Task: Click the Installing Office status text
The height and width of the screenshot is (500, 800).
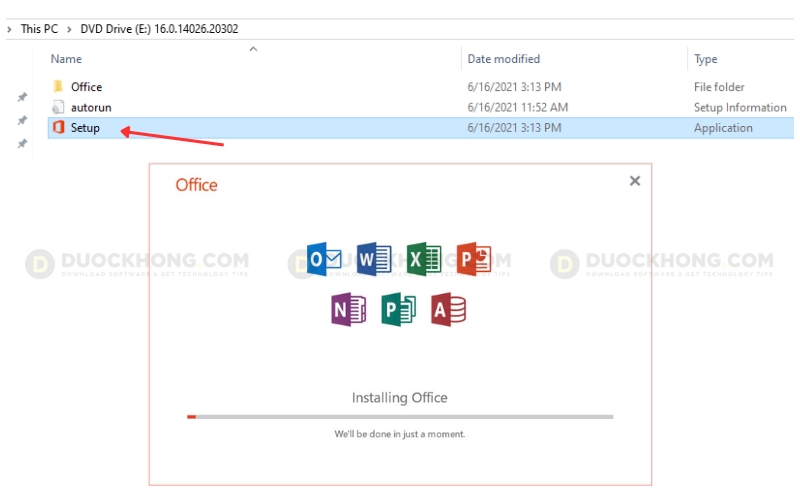Action: [x=399, y=397]
